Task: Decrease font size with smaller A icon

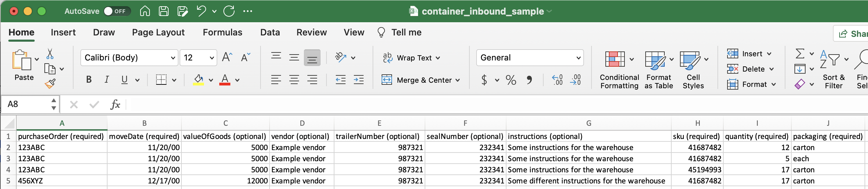Action: [246, 57]
